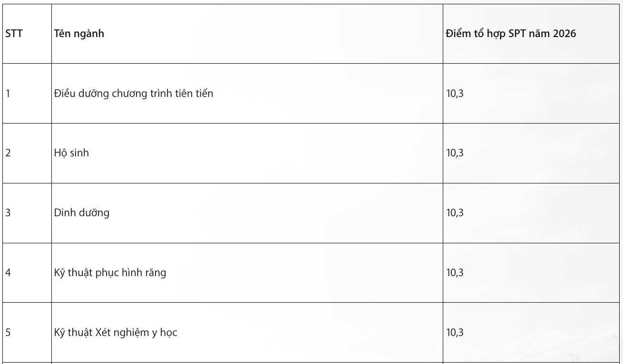Click the 10,3 score for Dinh dưỡng
623x364 pixels.
click(455, 213)
